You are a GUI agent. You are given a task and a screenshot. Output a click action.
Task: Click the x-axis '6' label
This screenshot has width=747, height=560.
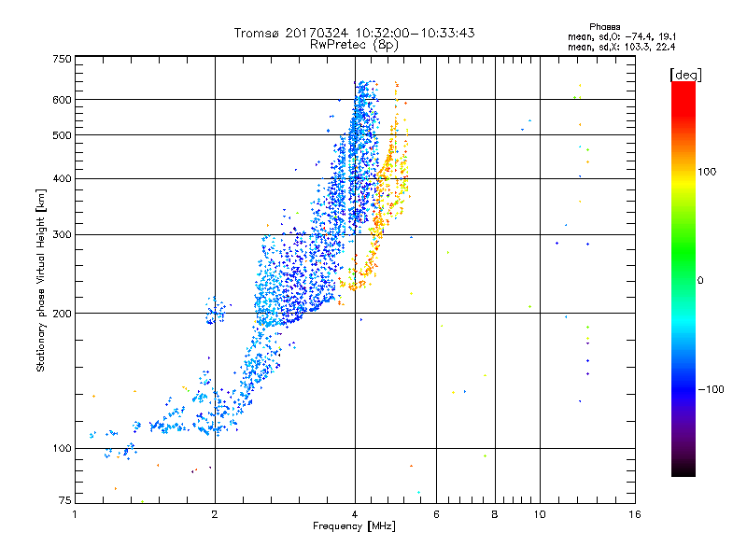(436, 514)
